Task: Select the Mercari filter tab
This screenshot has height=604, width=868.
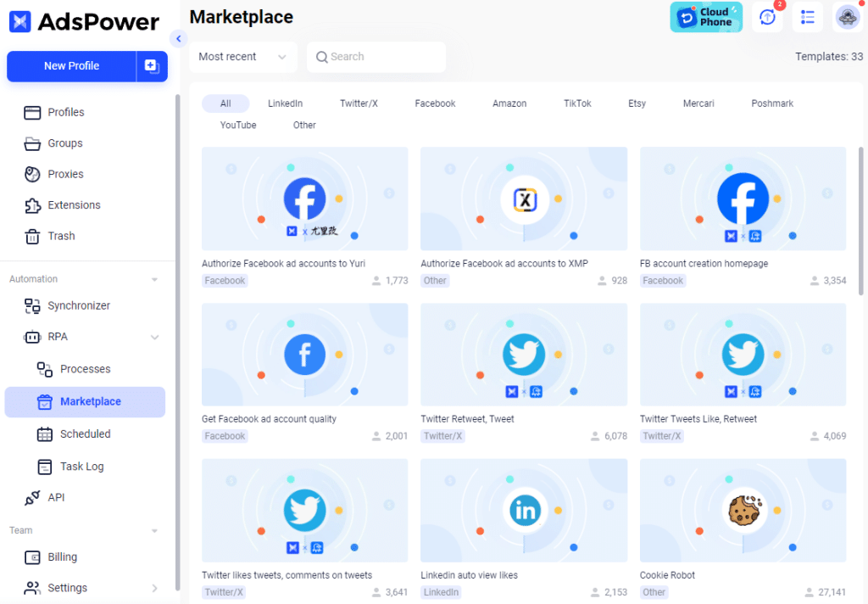Action: (698, 103)
